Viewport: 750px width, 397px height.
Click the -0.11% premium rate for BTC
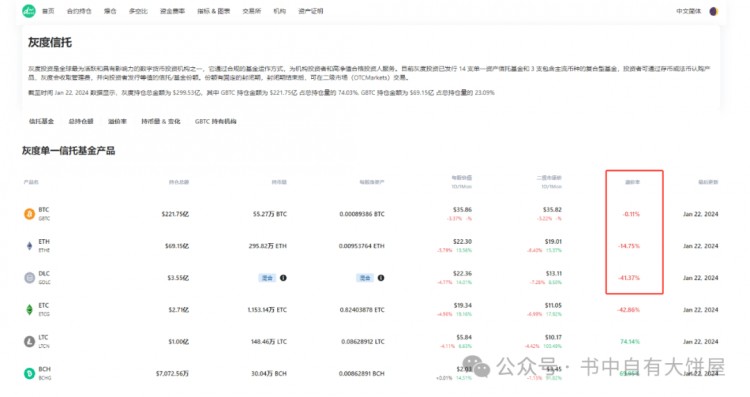click(631, 214)
